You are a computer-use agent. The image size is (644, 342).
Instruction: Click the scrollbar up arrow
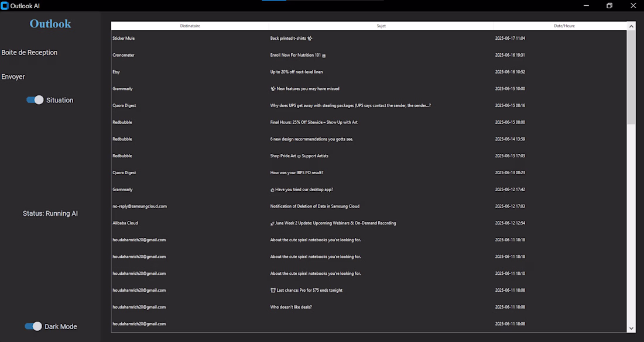[631, 26]
